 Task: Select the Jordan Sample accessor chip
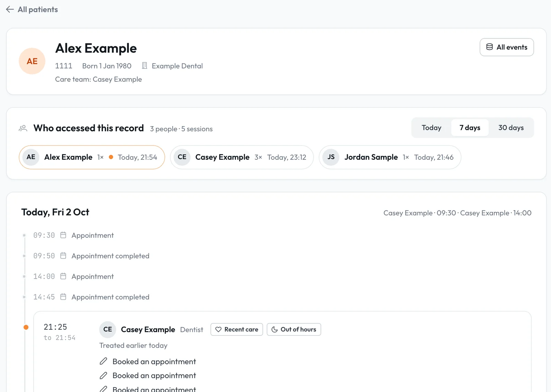tap(390, 157)
